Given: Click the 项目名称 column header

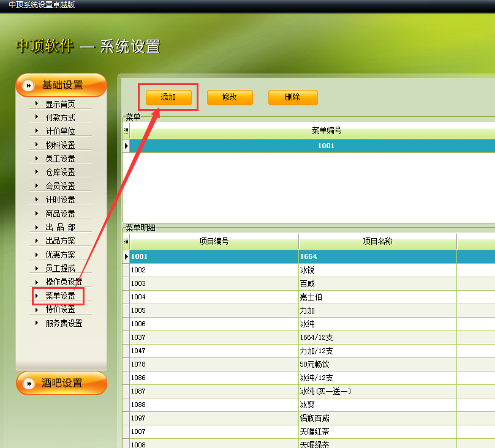Looking at the screenshot, I should 377,242.
